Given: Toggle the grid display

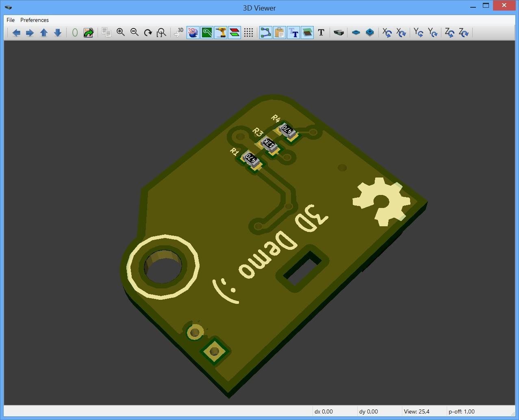Looking at the screenshot, I should tap(249, 32).
